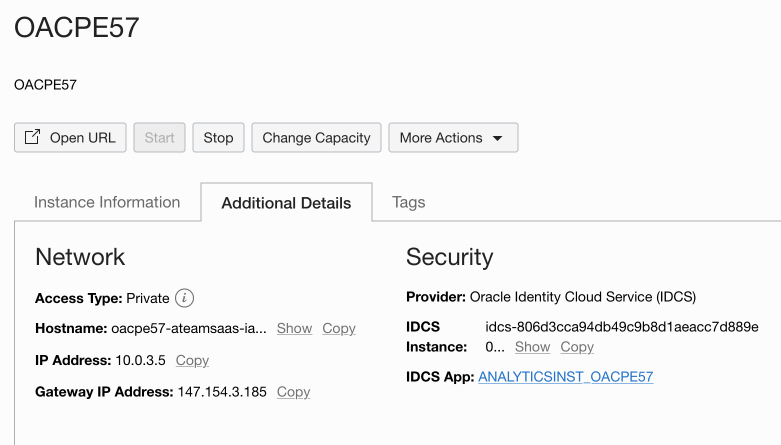
Task: Open the ANALYTICSINST_OACPE57 IDCS App link
Action: tap(565, 377)
